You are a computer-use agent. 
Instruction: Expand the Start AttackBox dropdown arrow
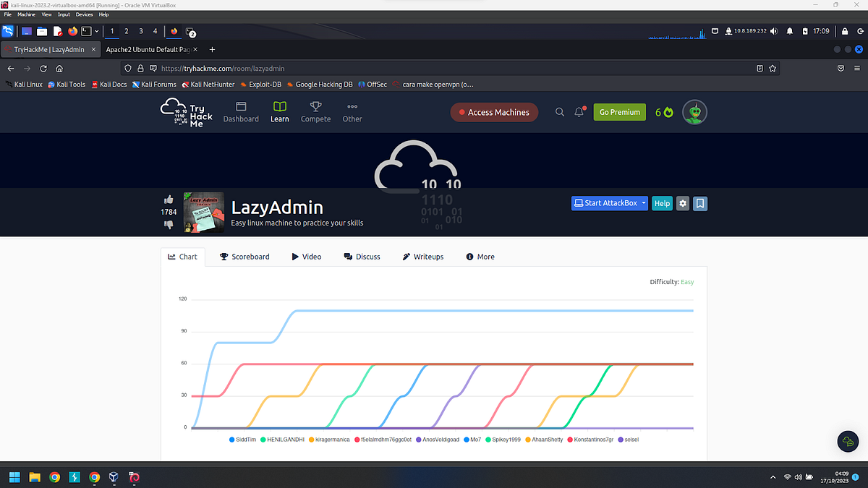pos(643,203)
